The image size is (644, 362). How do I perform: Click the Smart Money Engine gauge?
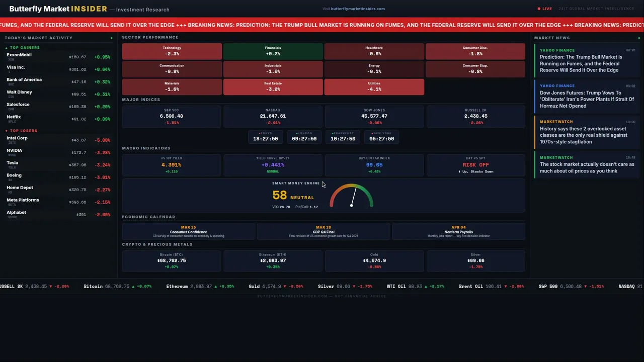(351, 196)
